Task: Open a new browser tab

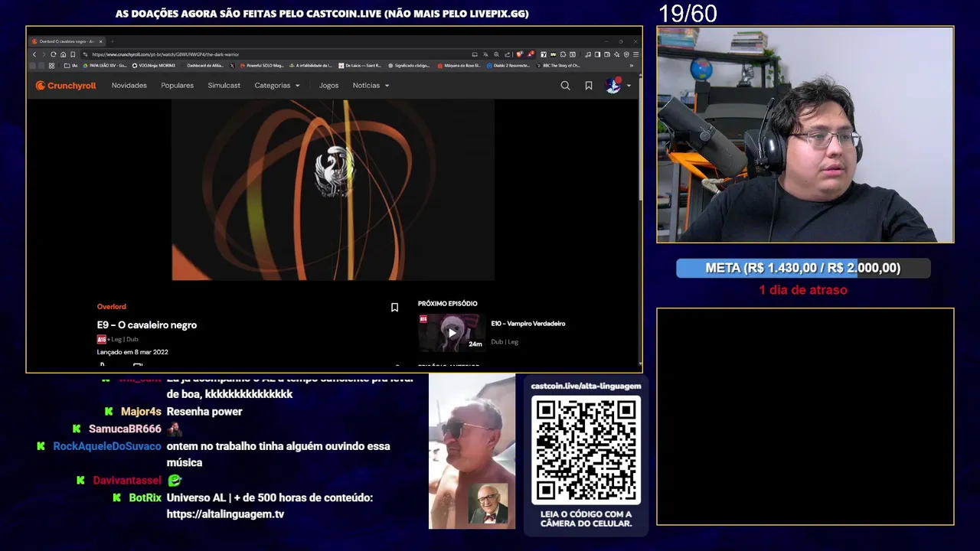Action: click(x=113, y=41)
